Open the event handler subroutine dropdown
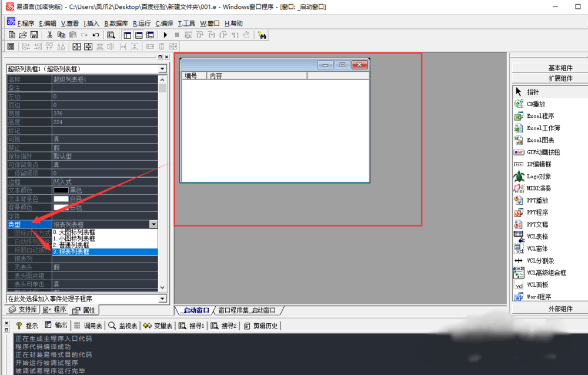Screen dimensions: 588x375 162,299
